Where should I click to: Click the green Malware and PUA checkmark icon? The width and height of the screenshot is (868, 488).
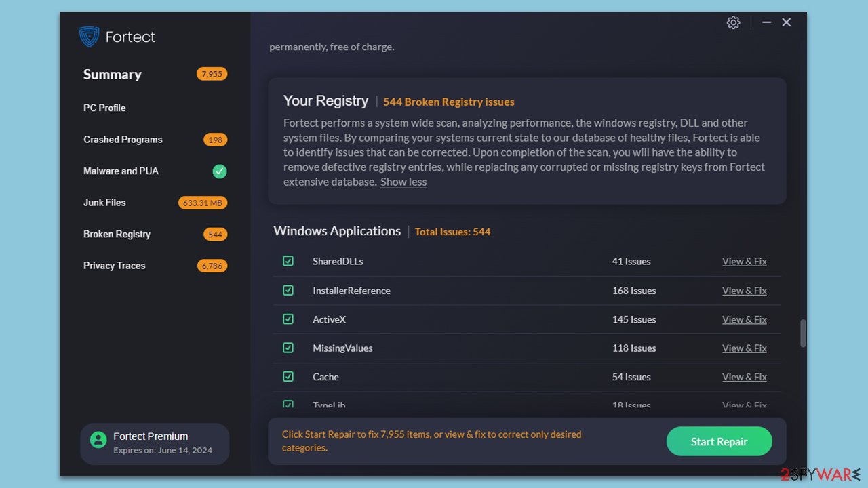[220, 171]
